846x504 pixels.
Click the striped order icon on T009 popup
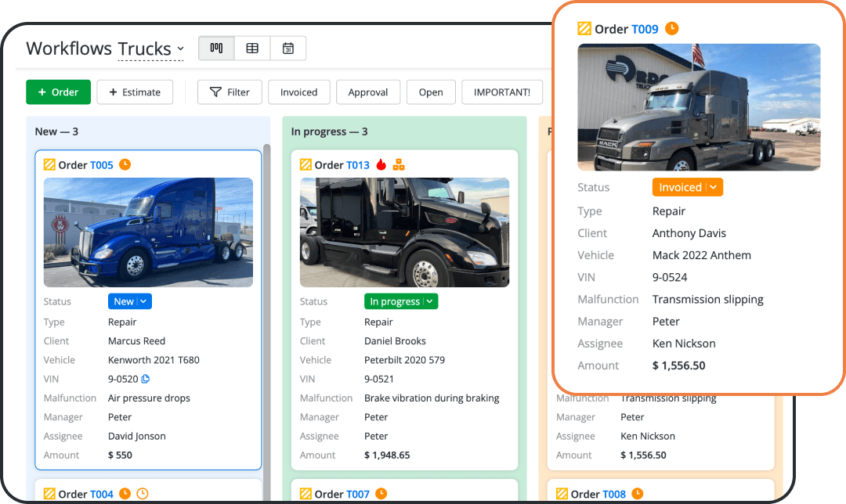[x=584, y=29]
